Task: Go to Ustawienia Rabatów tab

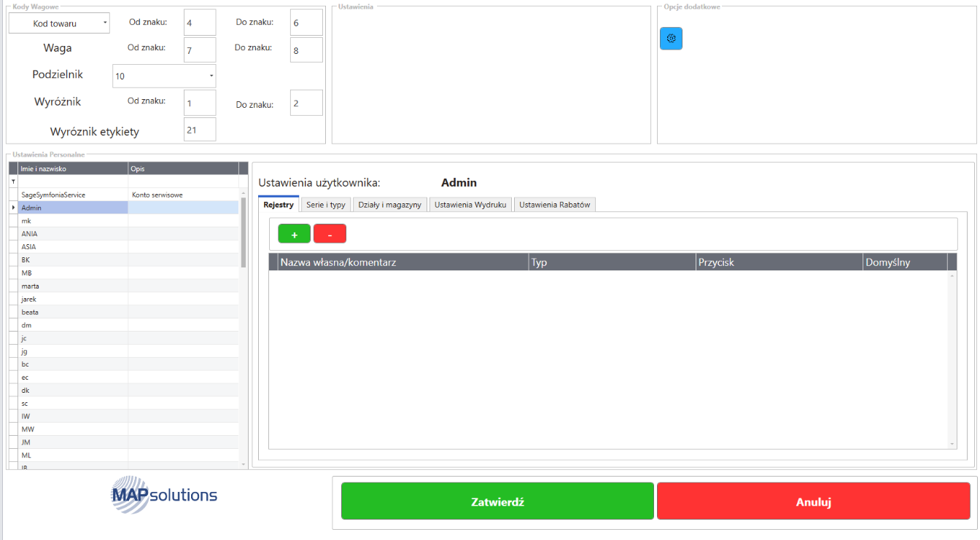Action: click(x=554, y=205)
